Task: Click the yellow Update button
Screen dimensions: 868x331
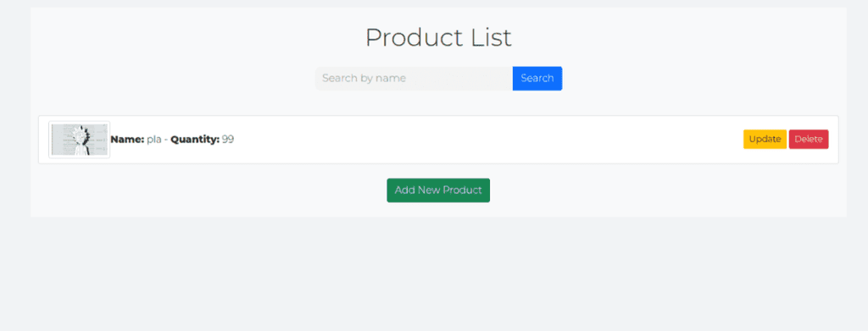Action: (x=765, y=139)
